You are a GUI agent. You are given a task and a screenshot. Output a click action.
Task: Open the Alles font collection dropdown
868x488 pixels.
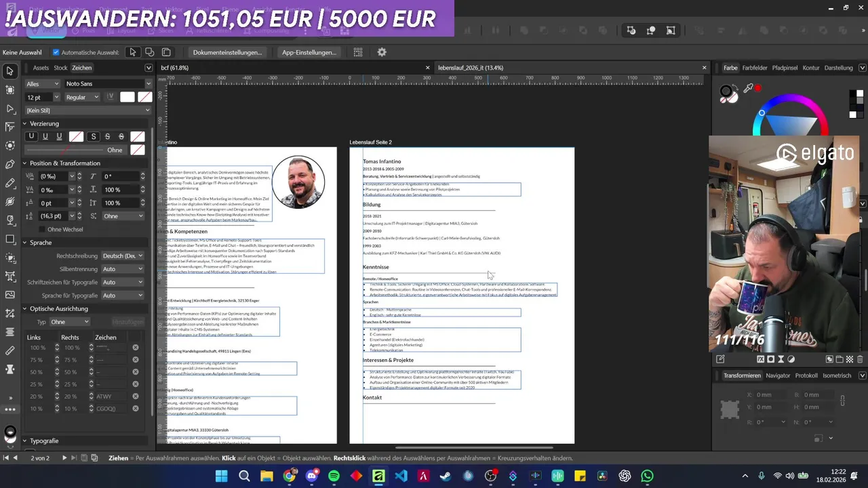pos(43,84)
